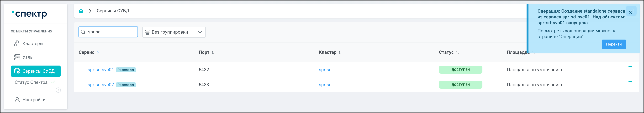This screenshot has width=644, height=113.
Task: Open spr-sd cluster link for svc01
Action: tap(325, 70)
